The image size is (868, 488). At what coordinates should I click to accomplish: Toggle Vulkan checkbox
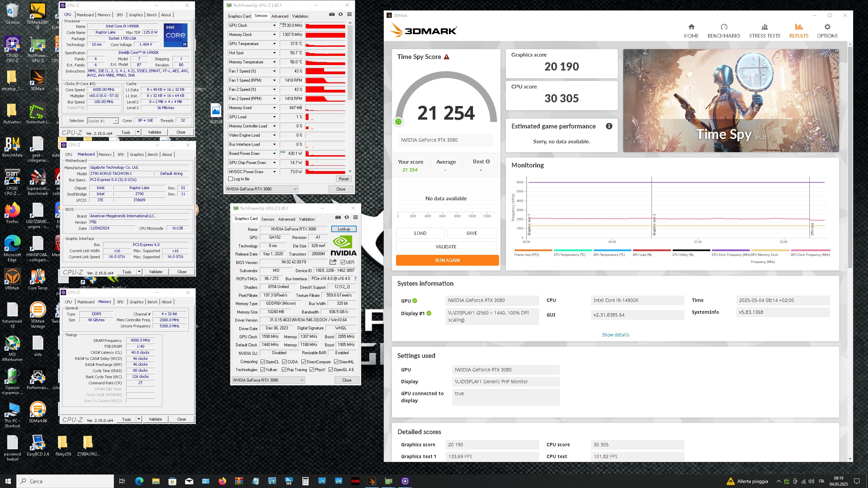pos(262,370)
